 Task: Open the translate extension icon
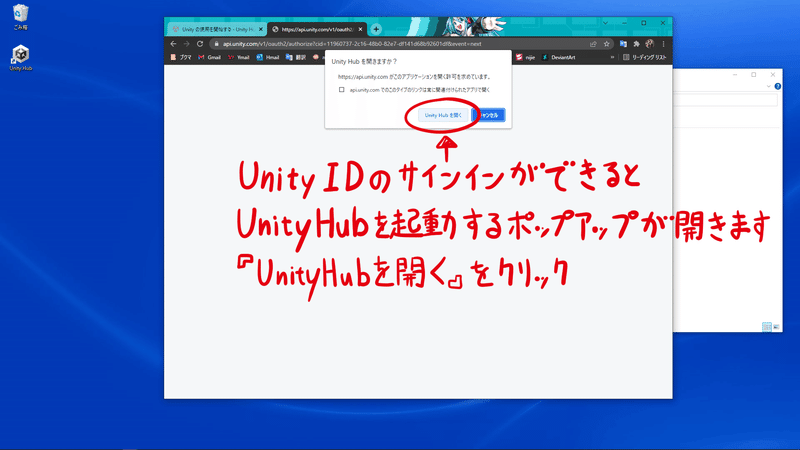coord(623,44)
